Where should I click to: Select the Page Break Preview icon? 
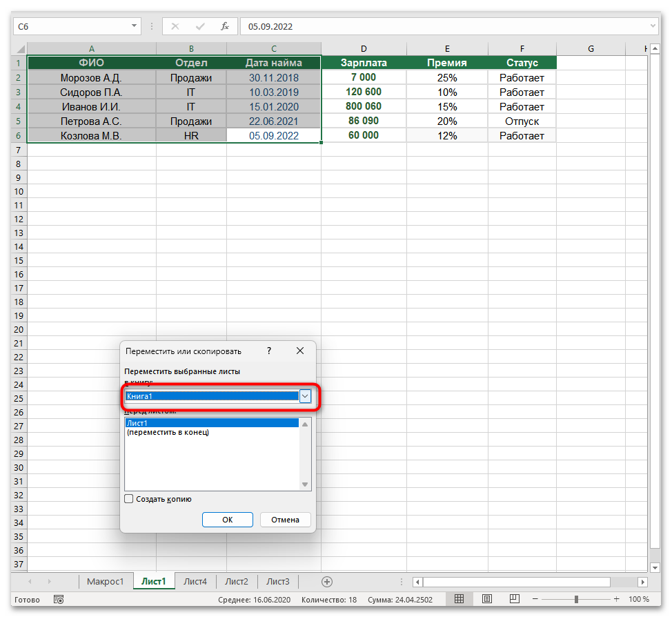coord(514,598)
